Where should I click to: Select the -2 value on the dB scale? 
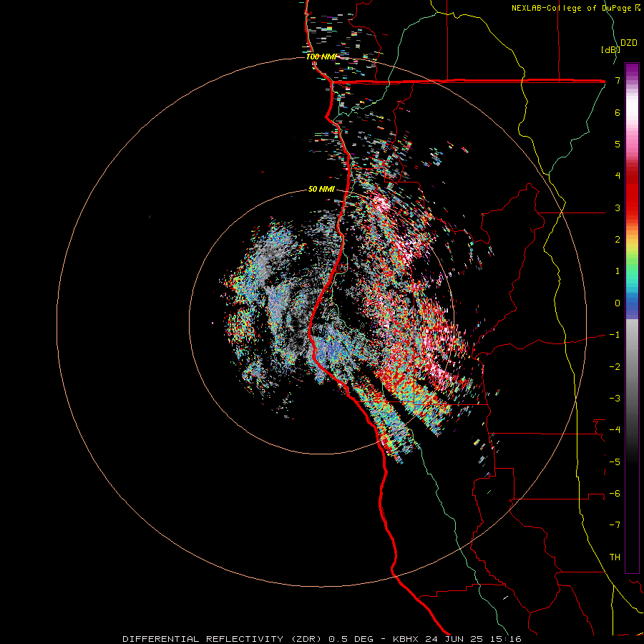coord(615,367)
